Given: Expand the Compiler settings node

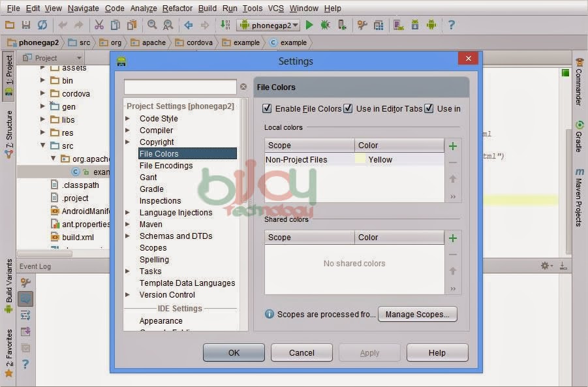Looking at the screenshot, I should click(x=127, y=130).
